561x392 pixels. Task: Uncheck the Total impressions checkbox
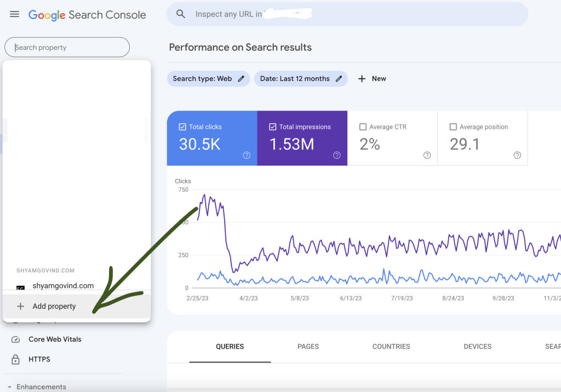click(x=272, y=126)
